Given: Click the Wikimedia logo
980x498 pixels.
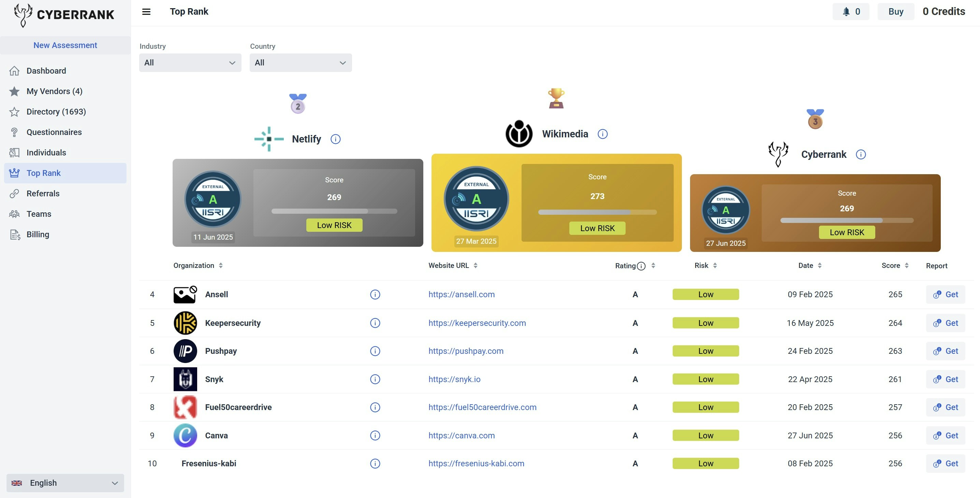Looking at the screenshot, I should point(518,134).
